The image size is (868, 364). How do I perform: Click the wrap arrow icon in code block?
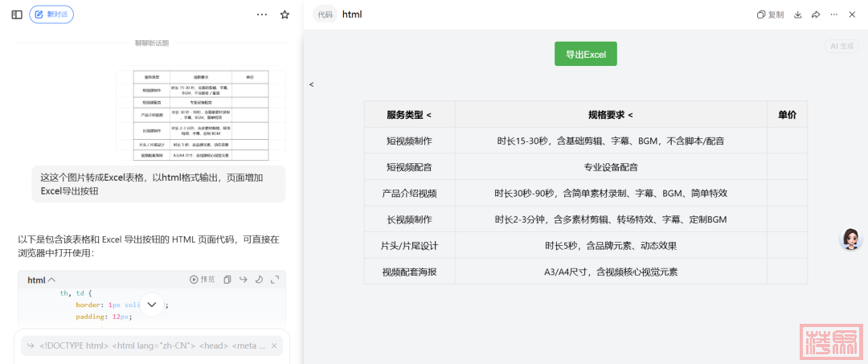(244, 280)
